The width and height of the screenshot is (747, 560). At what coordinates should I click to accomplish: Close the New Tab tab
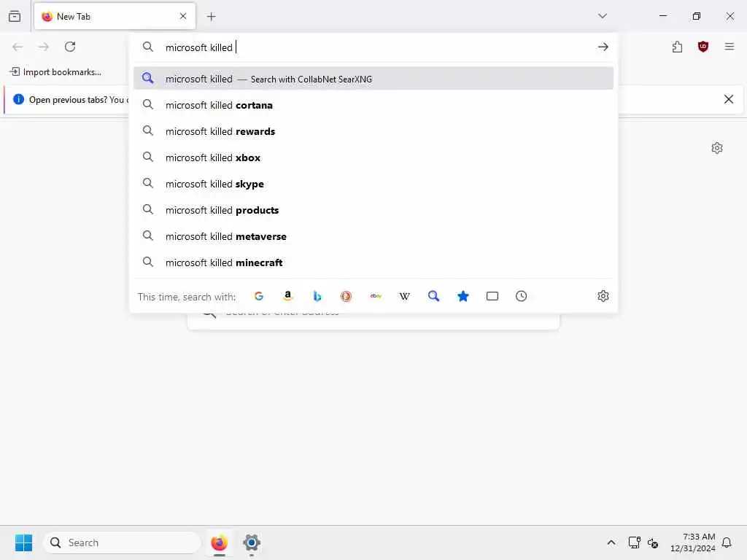(x=183, y=16)
